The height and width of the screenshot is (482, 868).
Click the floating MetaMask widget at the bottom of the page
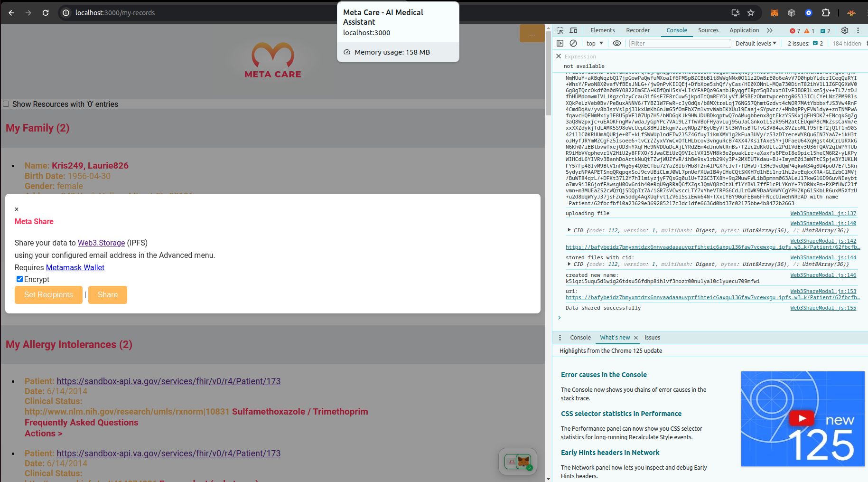pyautogui.click(x=518, y=461)
